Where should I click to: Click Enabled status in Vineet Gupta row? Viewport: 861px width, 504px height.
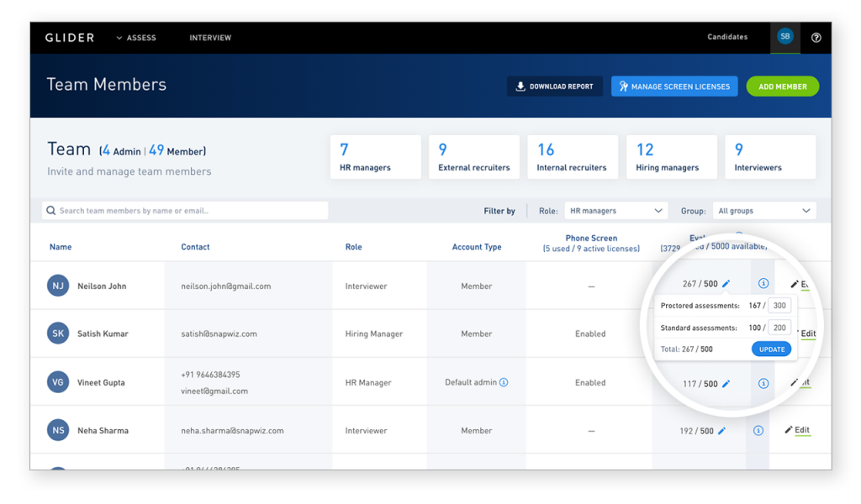590,382
